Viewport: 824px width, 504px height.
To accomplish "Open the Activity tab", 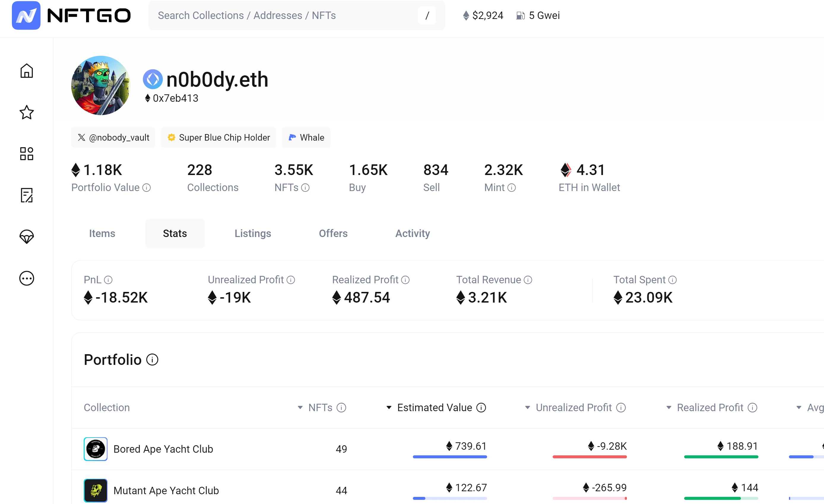I will point(412,233).
